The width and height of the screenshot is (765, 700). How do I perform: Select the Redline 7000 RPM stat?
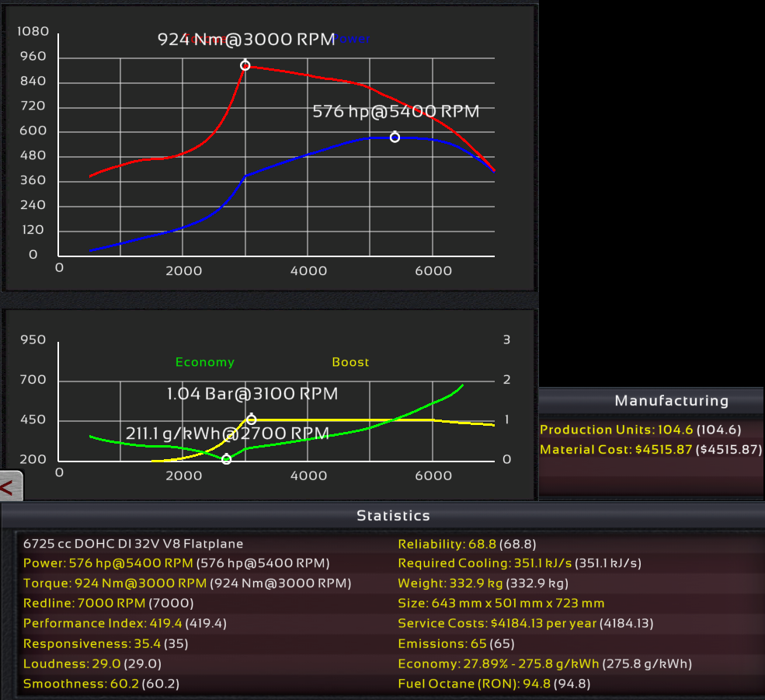coord(108,603)
